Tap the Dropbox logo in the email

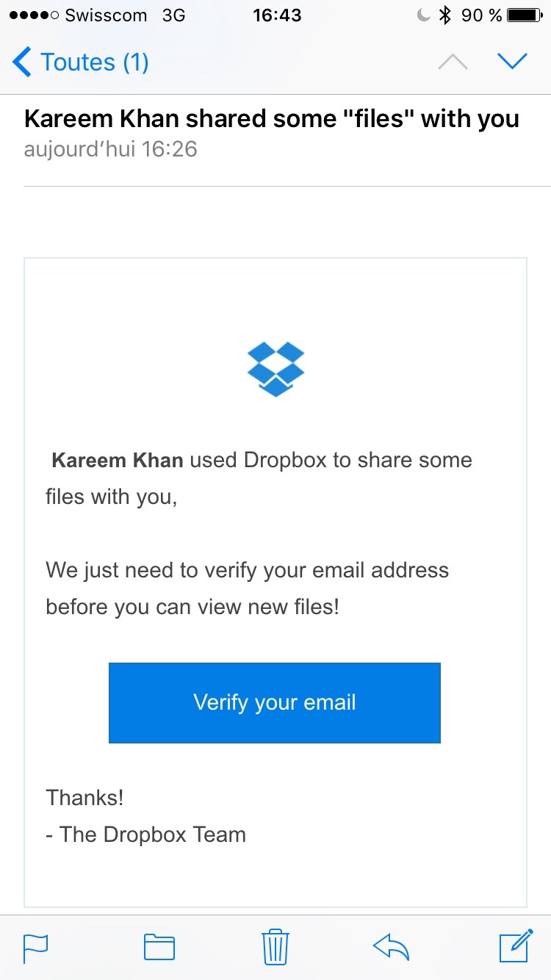coord(275,369)
